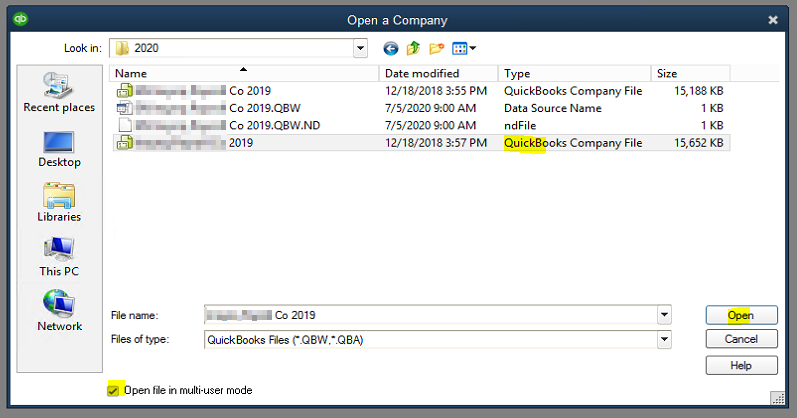
Task: Go back to last folder visited
Action: (x=390, y=49)
